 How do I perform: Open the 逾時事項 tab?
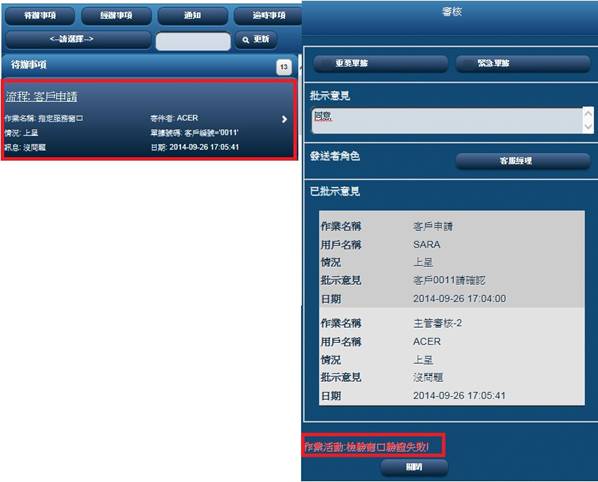tap(268, 16)
